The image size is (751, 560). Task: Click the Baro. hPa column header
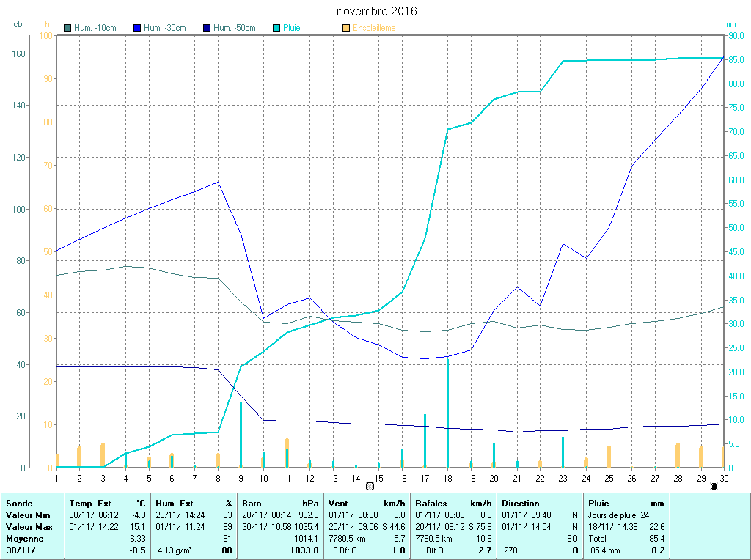[x=281, y=504]
